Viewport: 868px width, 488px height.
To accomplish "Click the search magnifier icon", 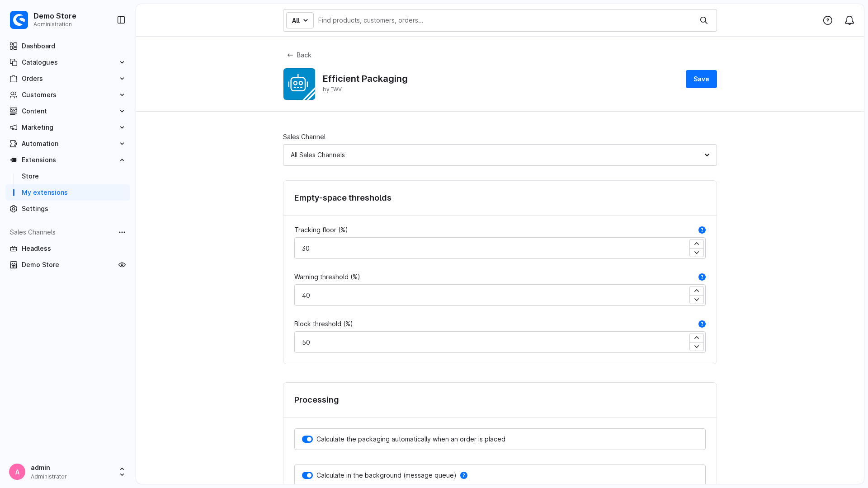I will [704, 20].
